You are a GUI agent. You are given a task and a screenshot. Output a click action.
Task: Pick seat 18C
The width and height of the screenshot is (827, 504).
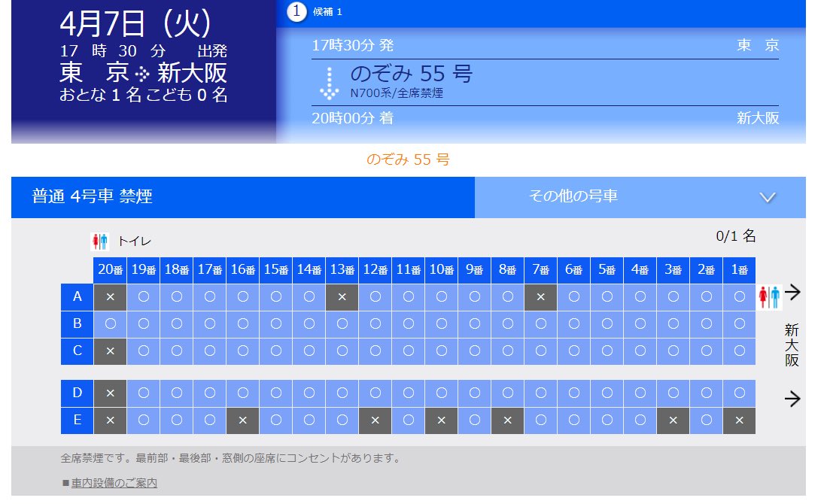177,351
